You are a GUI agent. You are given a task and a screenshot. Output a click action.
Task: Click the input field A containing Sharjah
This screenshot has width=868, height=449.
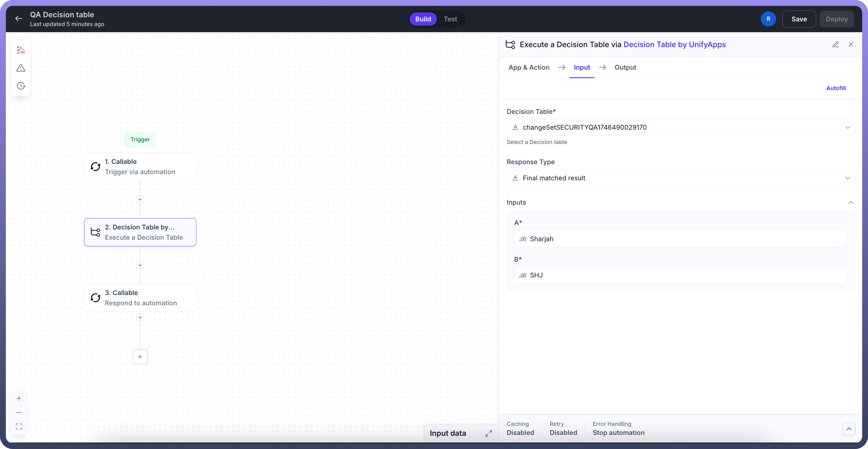pyautogui.click(x=681, y=239)
